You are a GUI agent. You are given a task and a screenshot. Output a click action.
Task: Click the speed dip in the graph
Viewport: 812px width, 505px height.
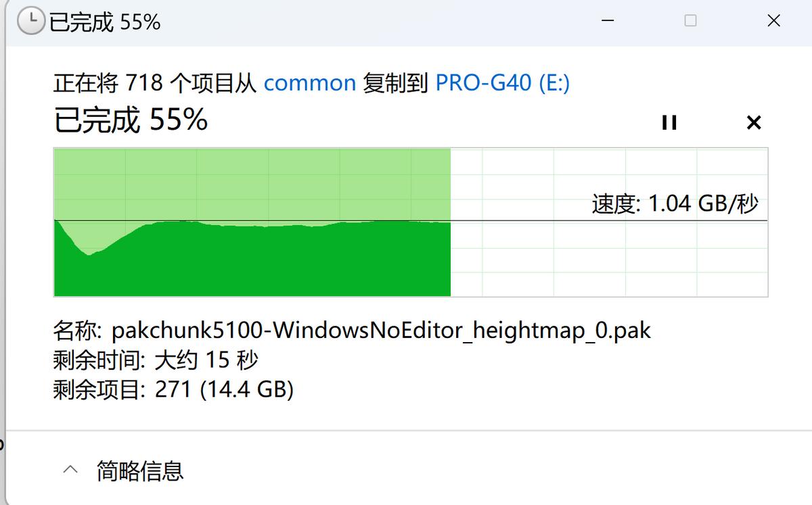click(88, 251)
